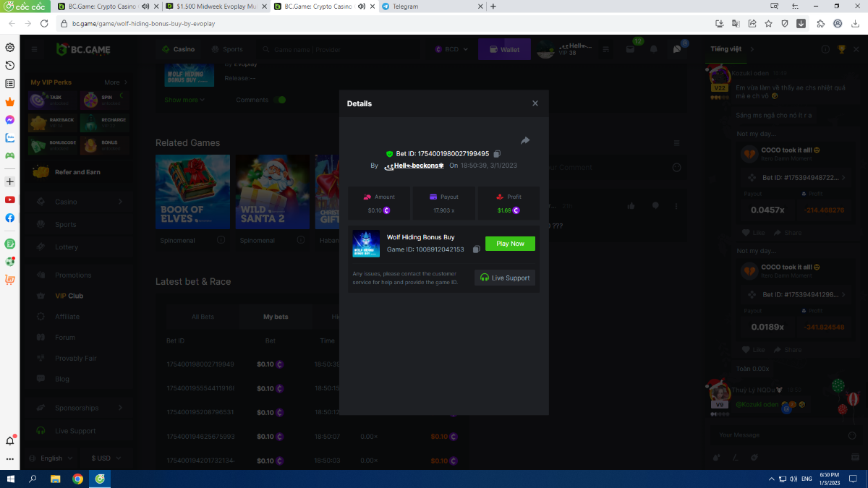
Task: Copy the Bet ID to clipboard
Action: 497,154
